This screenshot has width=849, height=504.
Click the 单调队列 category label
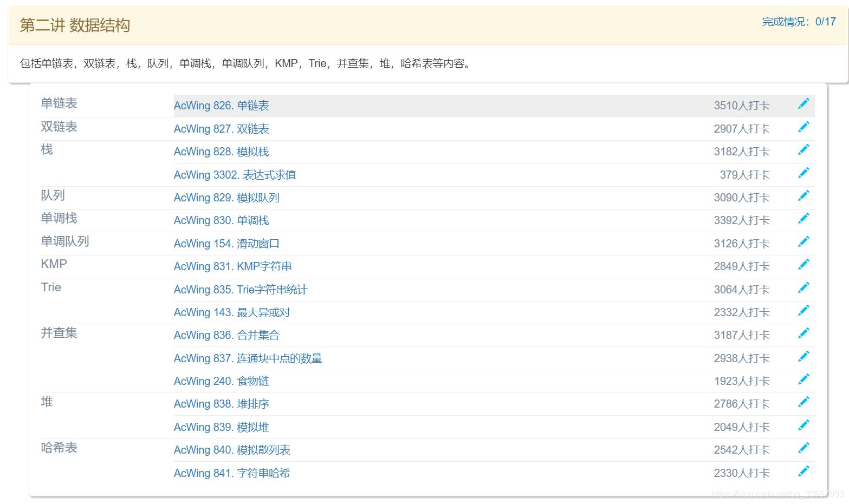point(65,241)
